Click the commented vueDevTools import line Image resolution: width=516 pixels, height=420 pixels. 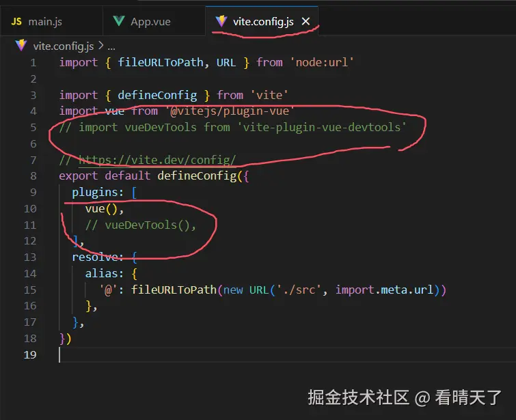click(x=232, y=127)
